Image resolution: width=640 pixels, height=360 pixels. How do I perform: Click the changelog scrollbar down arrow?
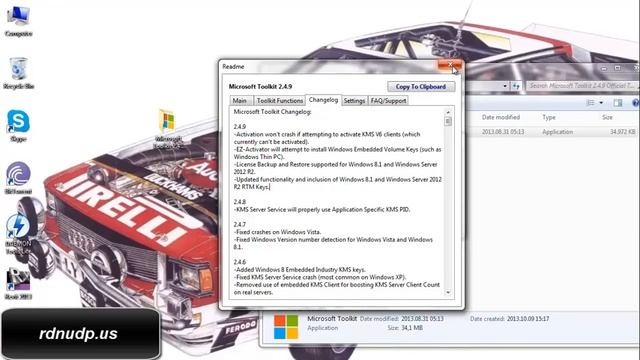448,292
